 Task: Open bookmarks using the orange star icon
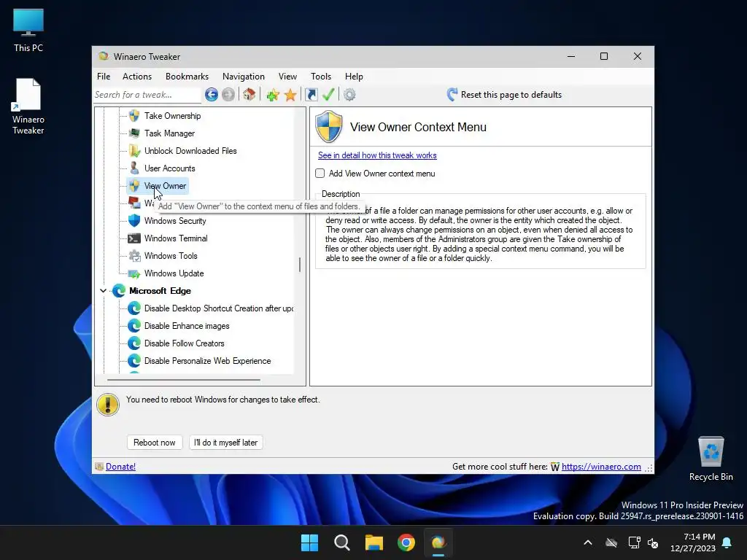(290, 95)
